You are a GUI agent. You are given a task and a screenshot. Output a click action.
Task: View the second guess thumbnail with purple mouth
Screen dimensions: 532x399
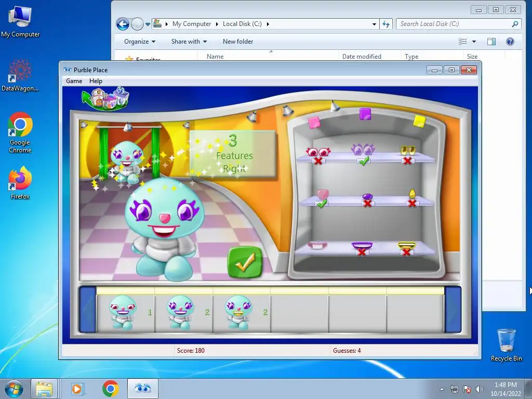184,313
